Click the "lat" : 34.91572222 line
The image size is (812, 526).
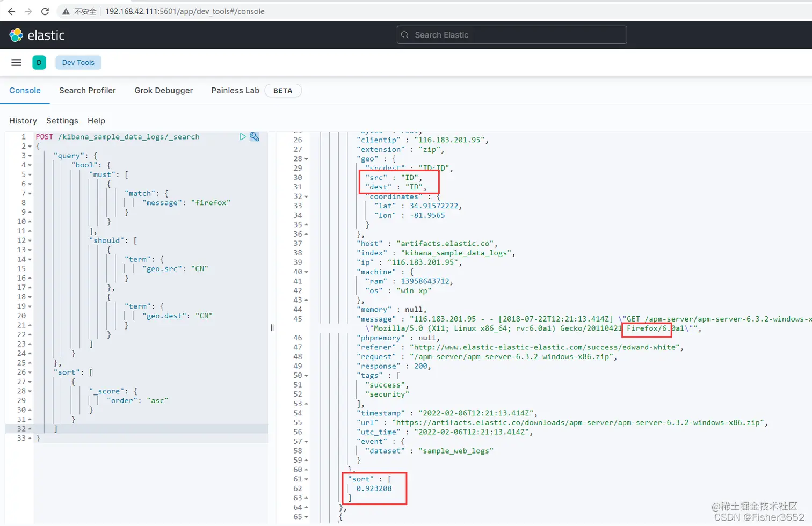418,206
